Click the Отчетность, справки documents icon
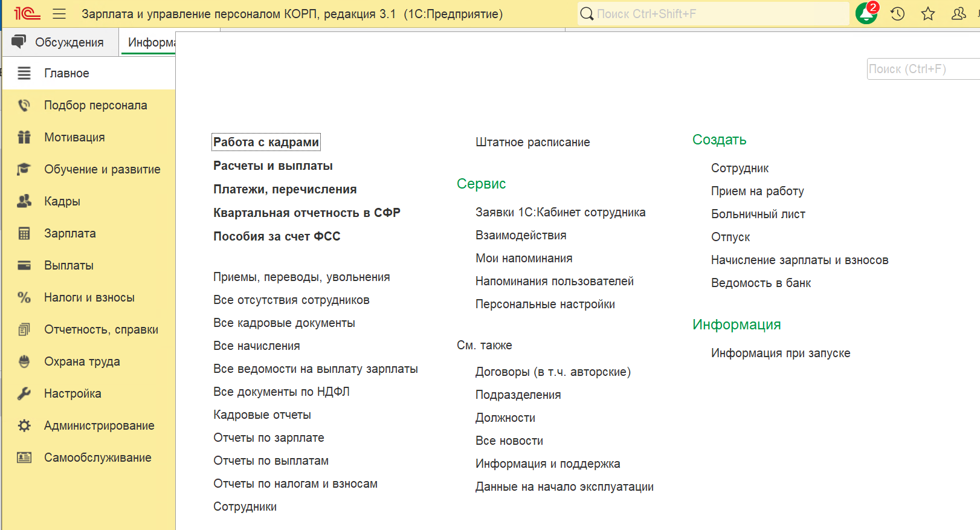Screen dimensions: 980x530 pos(24,329)
